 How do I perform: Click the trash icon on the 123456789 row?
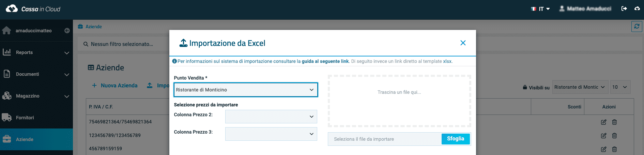pos(614,136)
